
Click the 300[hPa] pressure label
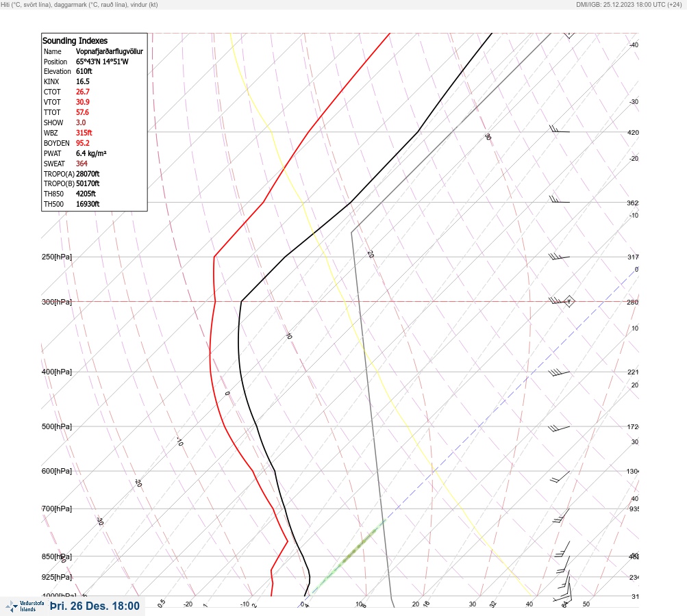tap(57, 302)
